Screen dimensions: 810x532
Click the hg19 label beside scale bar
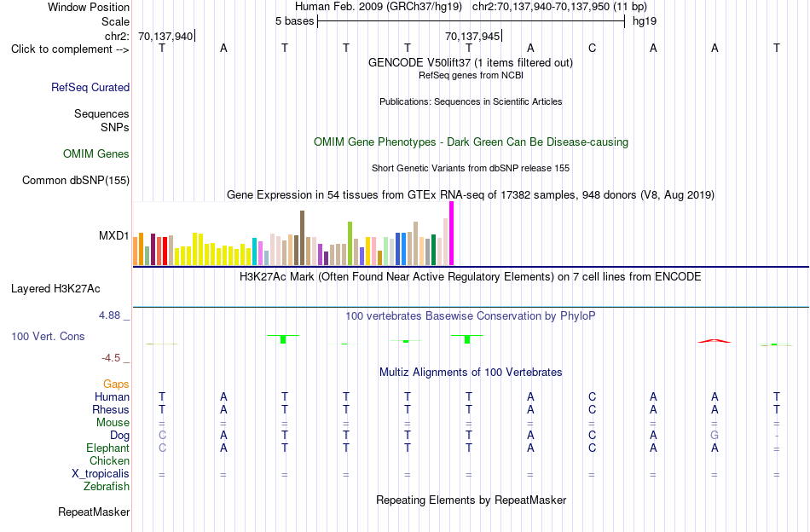tap(645, 21)
